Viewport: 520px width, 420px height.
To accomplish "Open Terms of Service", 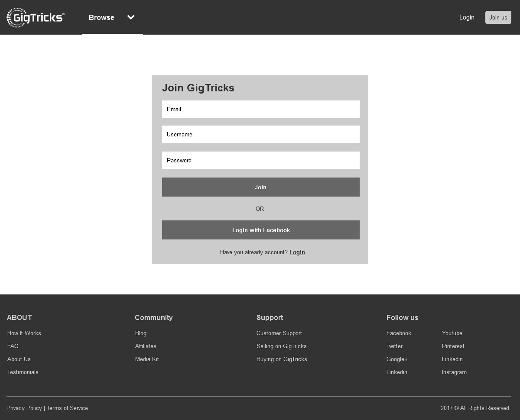I will [x=67, y=408].
